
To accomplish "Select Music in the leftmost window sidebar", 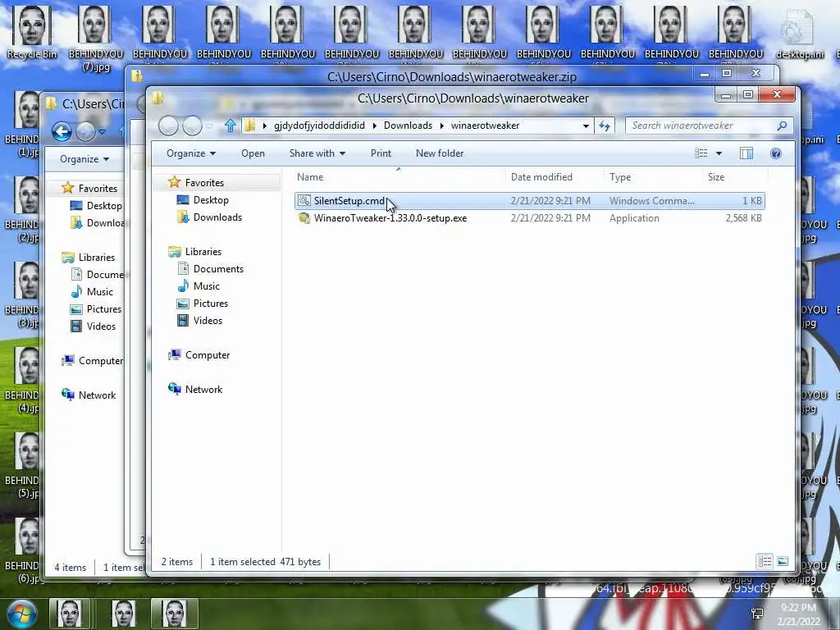I will pos(92,292).
